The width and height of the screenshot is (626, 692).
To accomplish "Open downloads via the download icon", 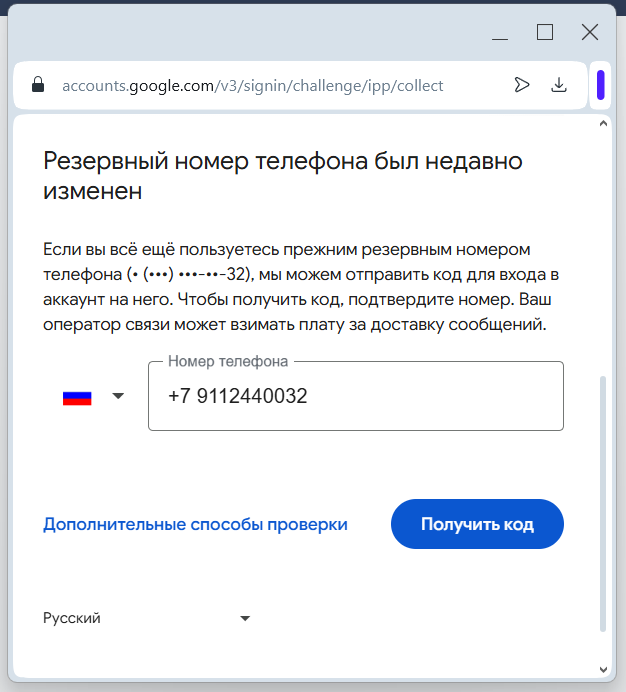I will tap(559, 85).
